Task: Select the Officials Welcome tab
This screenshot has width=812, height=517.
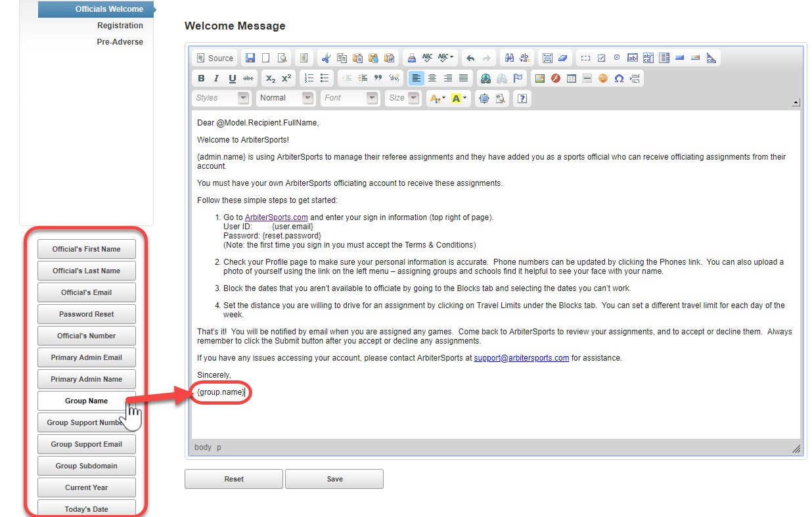Action: tap(95, 9)
